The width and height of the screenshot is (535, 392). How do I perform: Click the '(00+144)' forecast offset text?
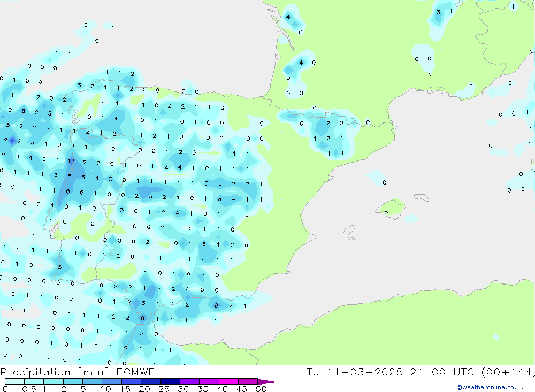(x=508, y=372)
